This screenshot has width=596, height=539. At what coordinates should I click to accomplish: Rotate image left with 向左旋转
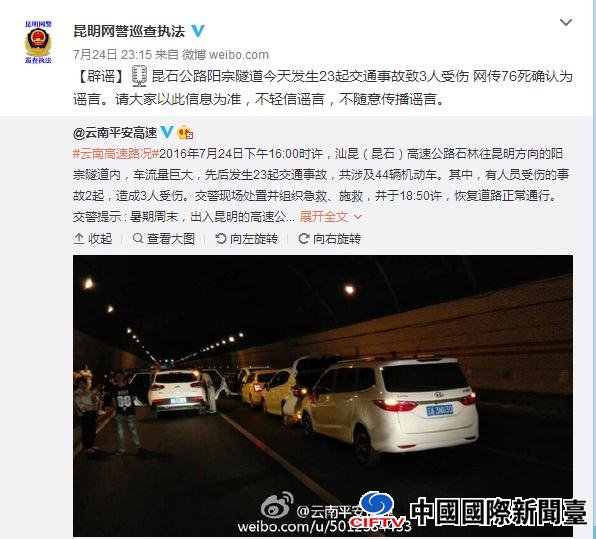246,239
